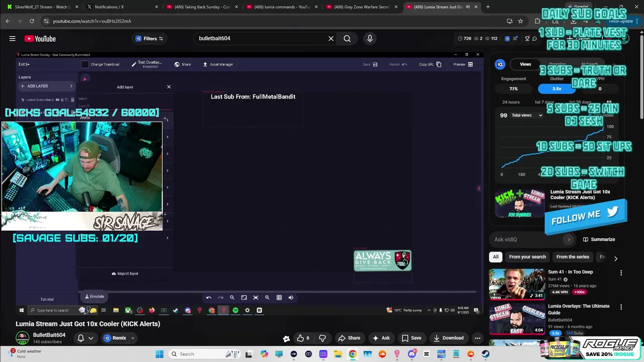Click Copy URL in the Lumia editor
Screen dimensions: 644x362
pyautogui.click(x=430, y=64)
